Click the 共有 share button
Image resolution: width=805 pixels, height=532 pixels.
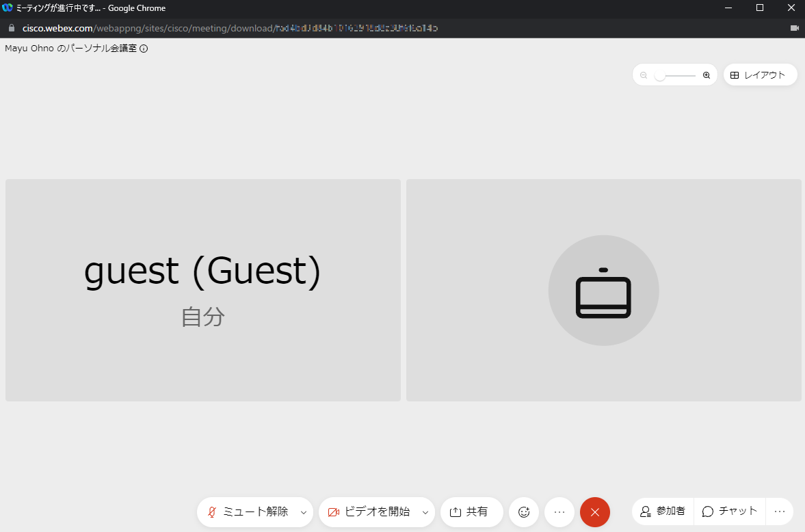(470, 511)
